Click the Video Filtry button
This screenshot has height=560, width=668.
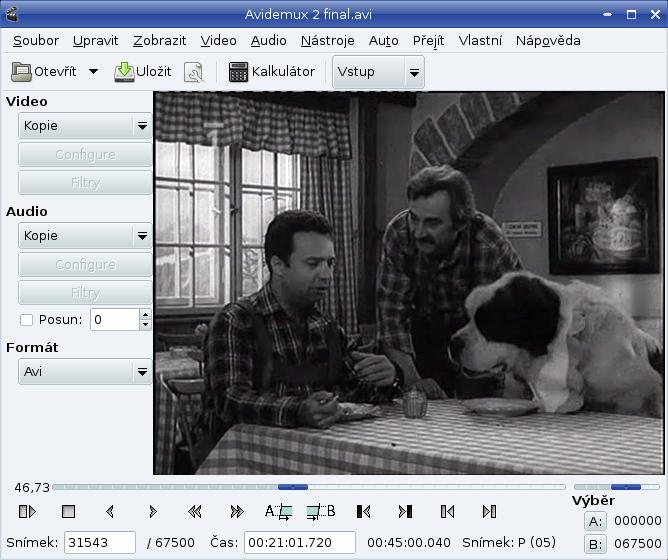(85, 183)
